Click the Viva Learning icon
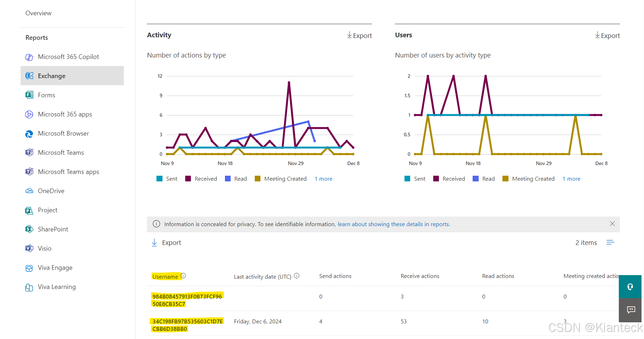 [x=29, y=287]
